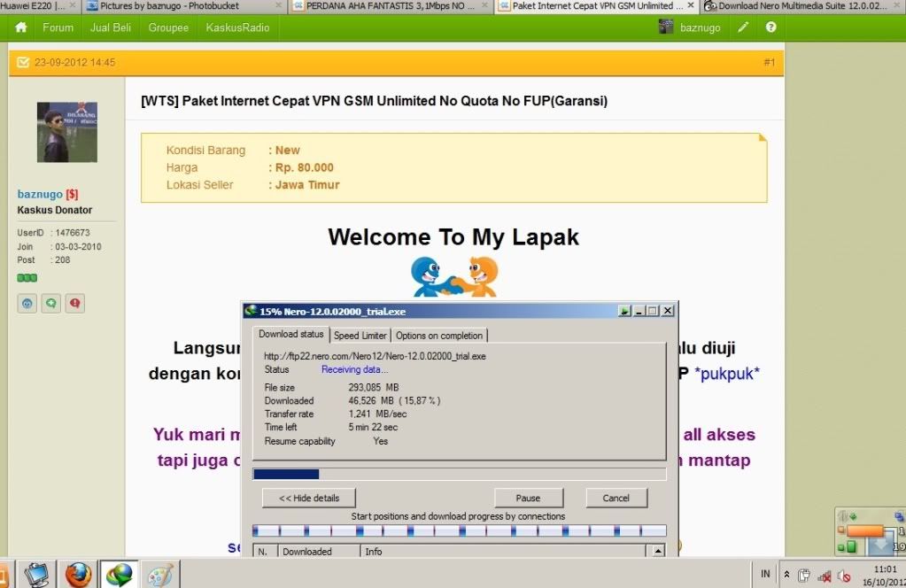Click the muted volume icon in the tray
The image size is (906, 588).
point(844,576)
